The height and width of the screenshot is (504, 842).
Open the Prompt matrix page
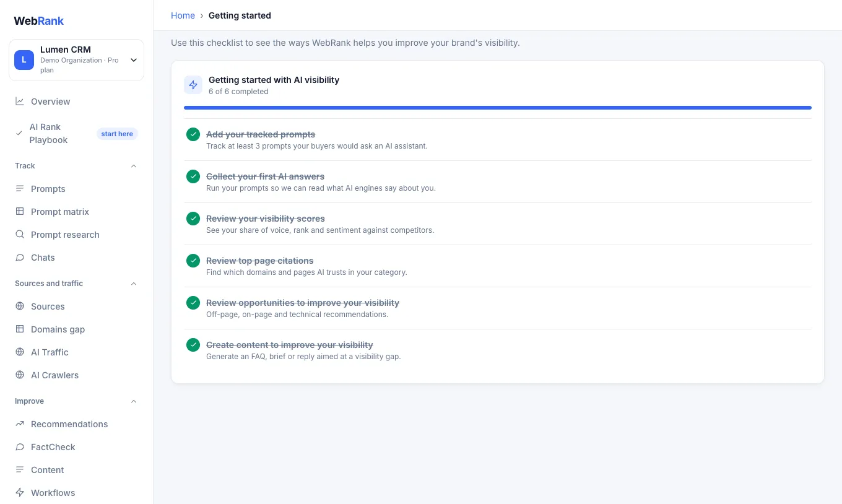(76, 212)
